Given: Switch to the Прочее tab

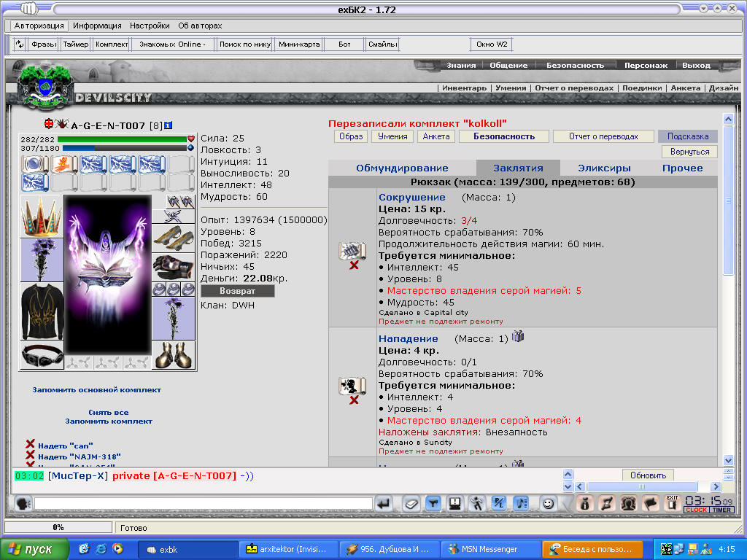Looking at the screenshot, I should [682, 168].
